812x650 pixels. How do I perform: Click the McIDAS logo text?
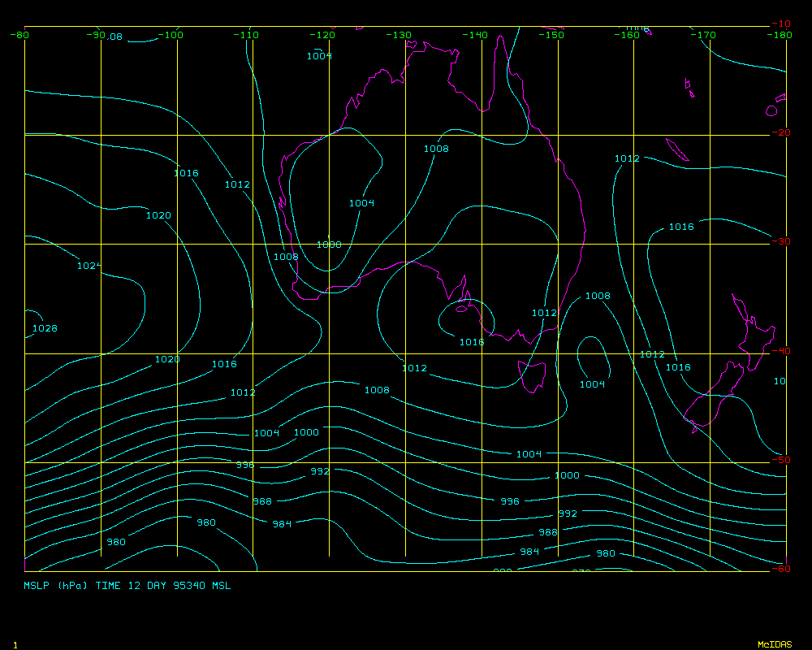(775, 644)
